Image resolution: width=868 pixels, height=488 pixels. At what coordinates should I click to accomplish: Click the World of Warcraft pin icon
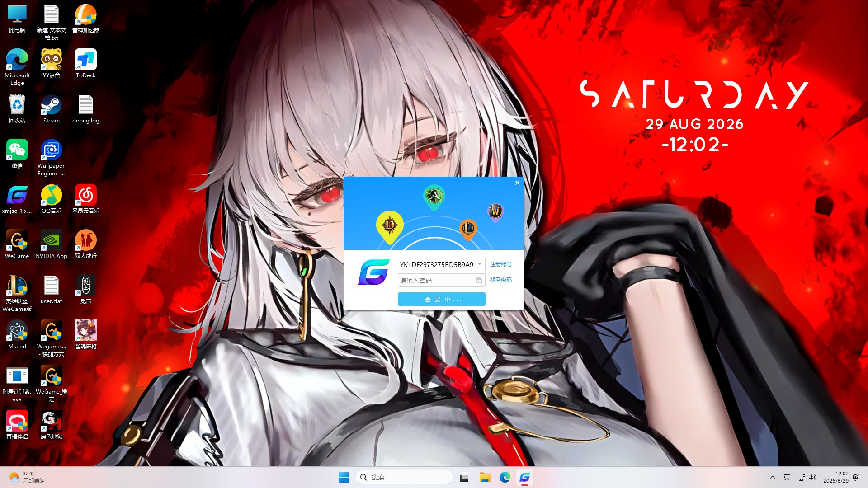tap(495, 212)
